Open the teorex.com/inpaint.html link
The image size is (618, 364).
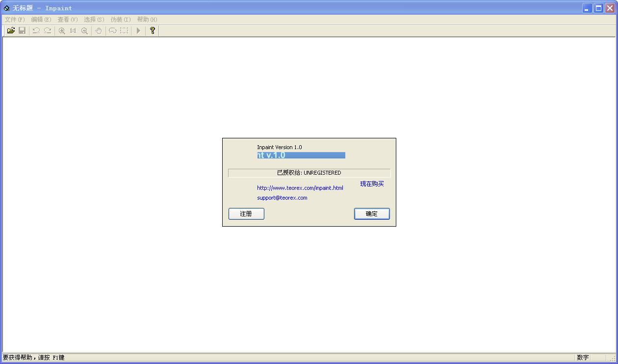300,188
